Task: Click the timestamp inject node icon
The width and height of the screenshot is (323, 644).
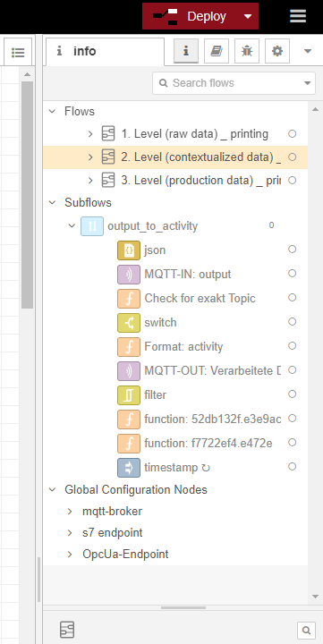Action: point(129,468)
